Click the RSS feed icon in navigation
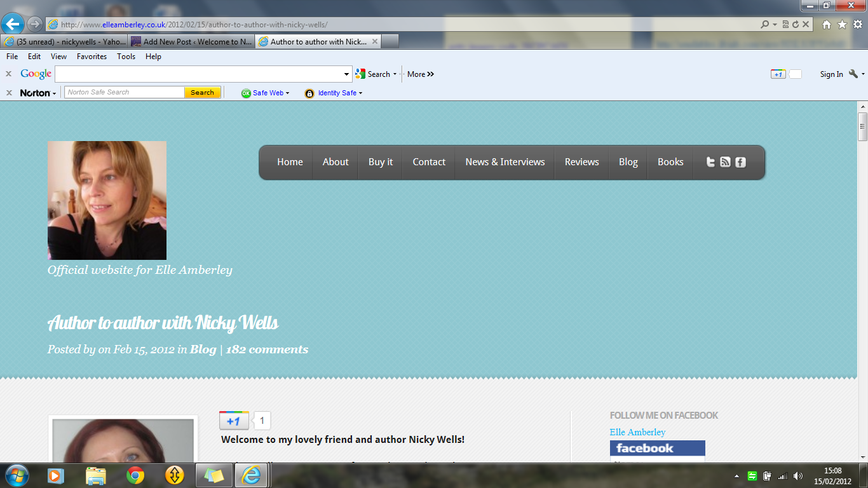 [x=725, y=162]
